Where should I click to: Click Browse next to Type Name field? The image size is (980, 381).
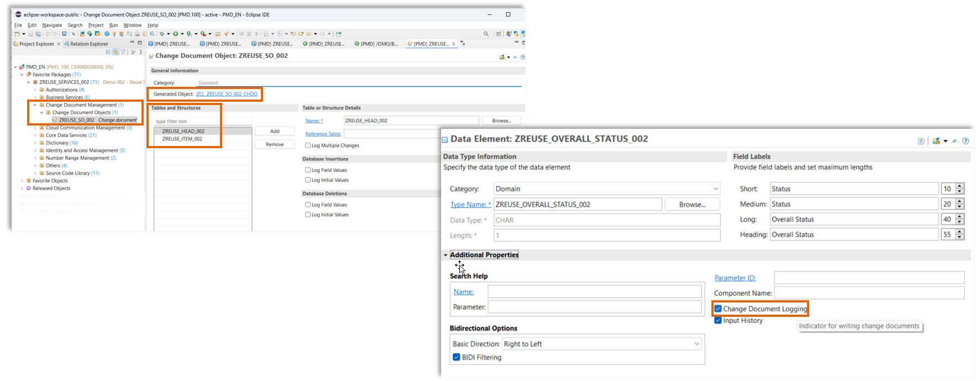pos(692,205)
